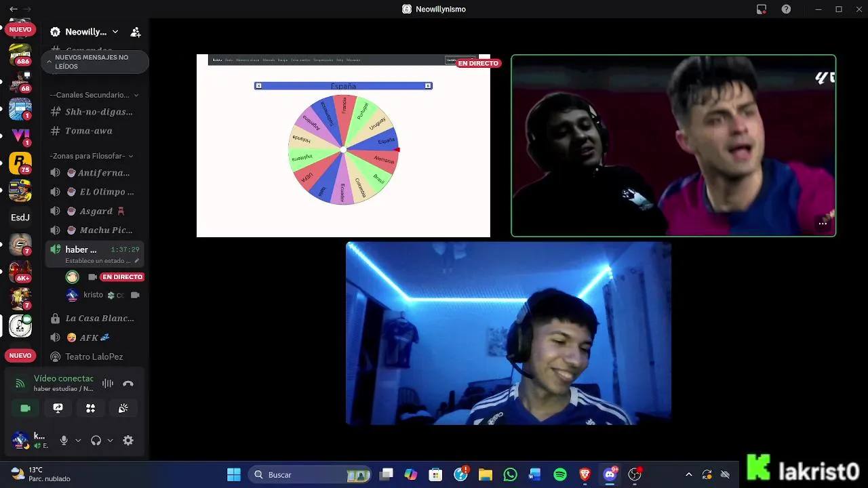Open user settings gear icon
Viewport: 868px width, 488px height.
(128, 441)
